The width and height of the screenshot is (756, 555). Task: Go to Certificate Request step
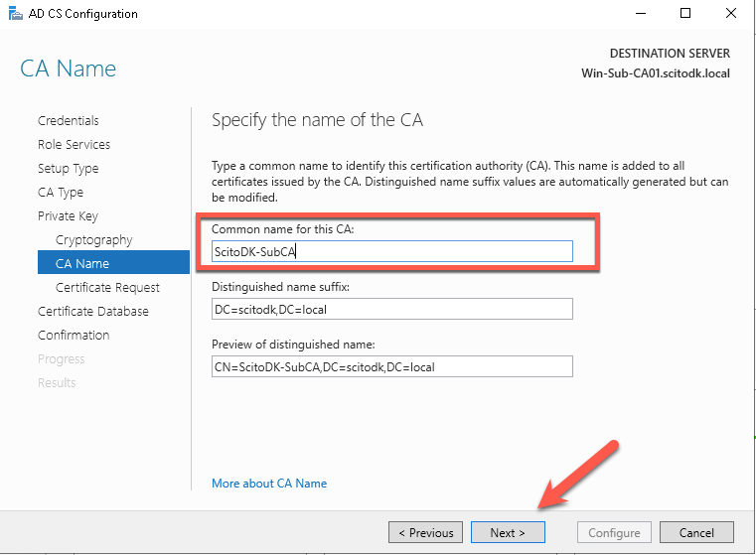(107, 287)
